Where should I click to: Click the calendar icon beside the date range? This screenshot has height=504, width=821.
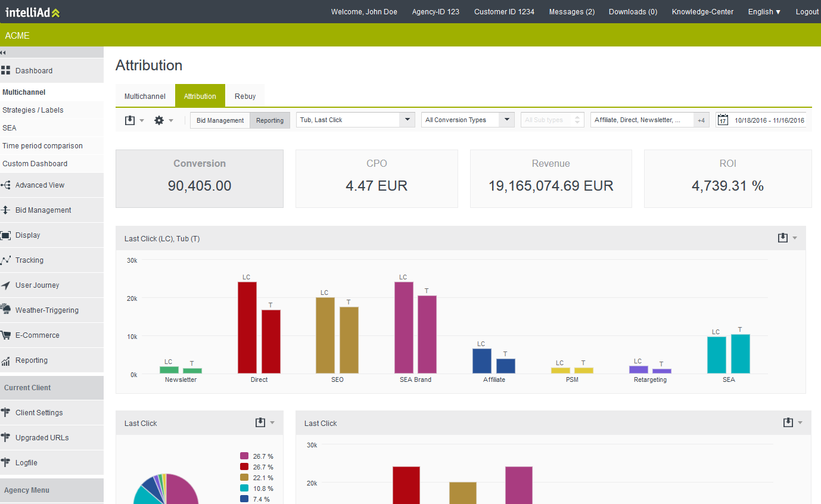722,120
